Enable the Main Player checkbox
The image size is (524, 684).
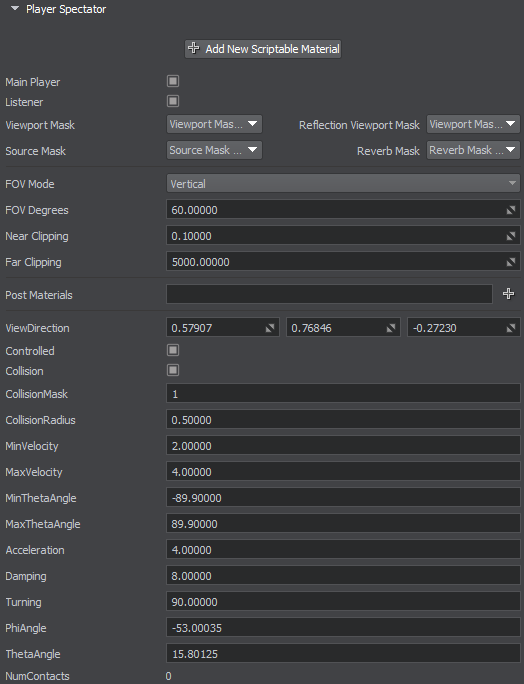tap(173, 81)
